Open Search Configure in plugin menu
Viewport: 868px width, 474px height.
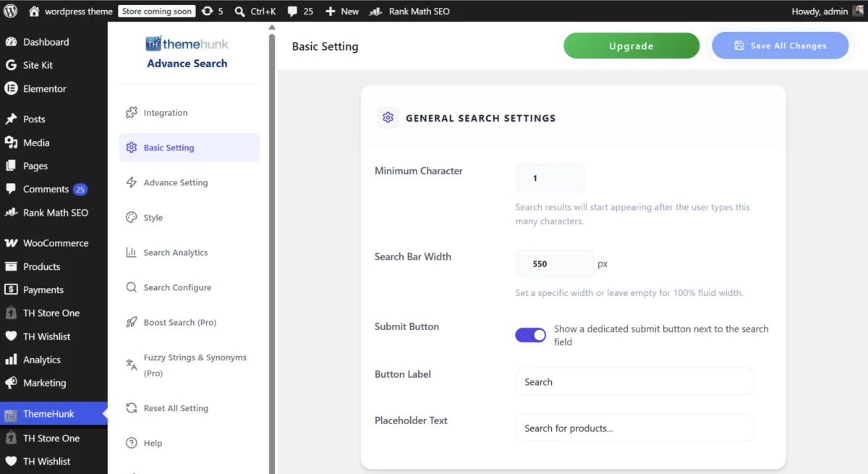point(190,287)
